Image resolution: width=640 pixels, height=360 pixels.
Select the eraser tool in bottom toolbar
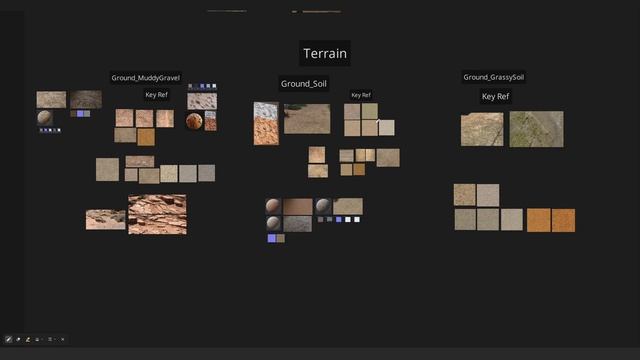(x=18, y=339)
